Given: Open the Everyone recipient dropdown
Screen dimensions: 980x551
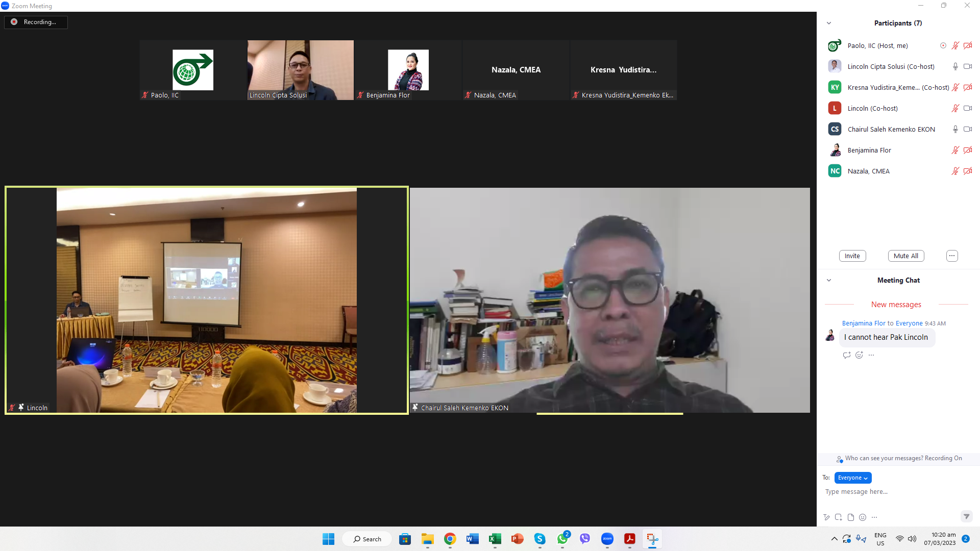Looking at the screenshot, I should 852,478.
